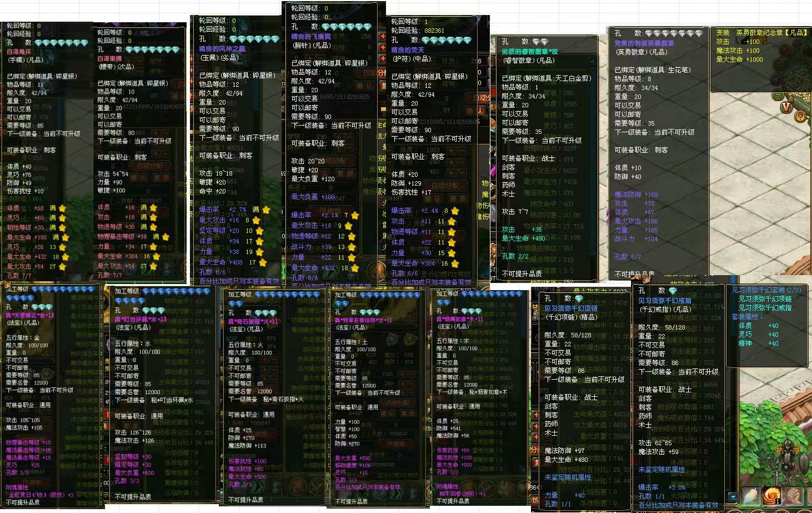Select the 完美的刺客英勇徽章 title
The height and width of the screenshot is (513, 812).
[x=644, y=43]
